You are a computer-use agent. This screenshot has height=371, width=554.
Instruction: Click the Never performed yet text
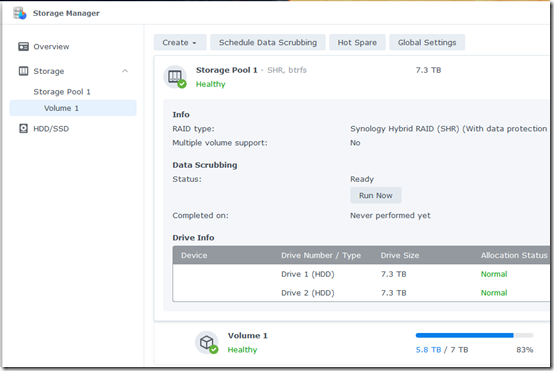390,216
